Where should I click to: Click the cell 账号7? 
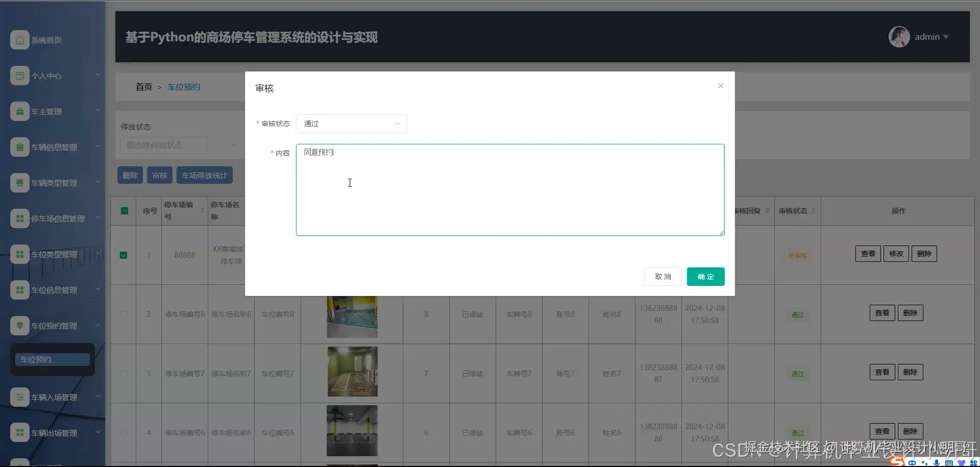click(565, 374)
